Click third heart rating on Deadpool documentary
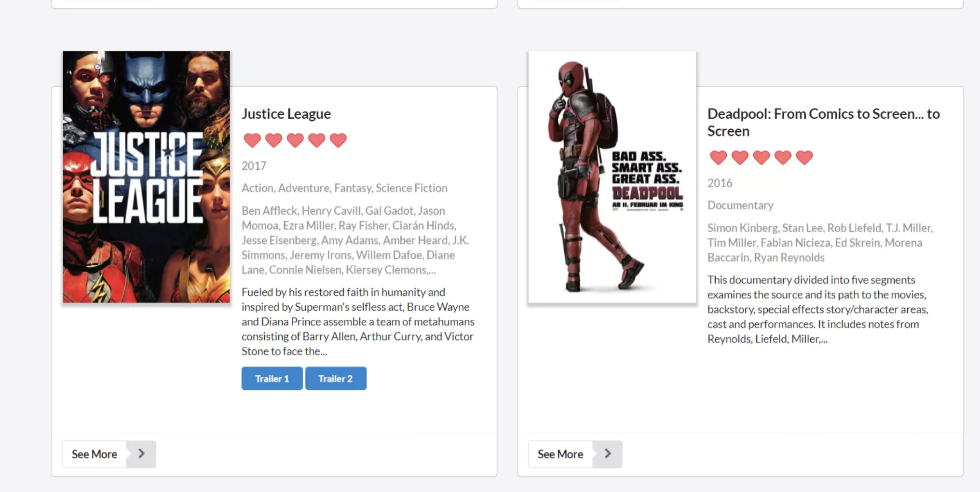980x492 pixels. point(761,158)
